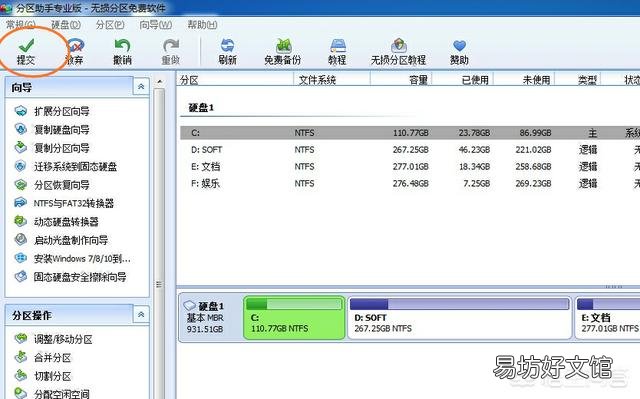Start 复制硬盘向导 wizard

pos(62,130)
